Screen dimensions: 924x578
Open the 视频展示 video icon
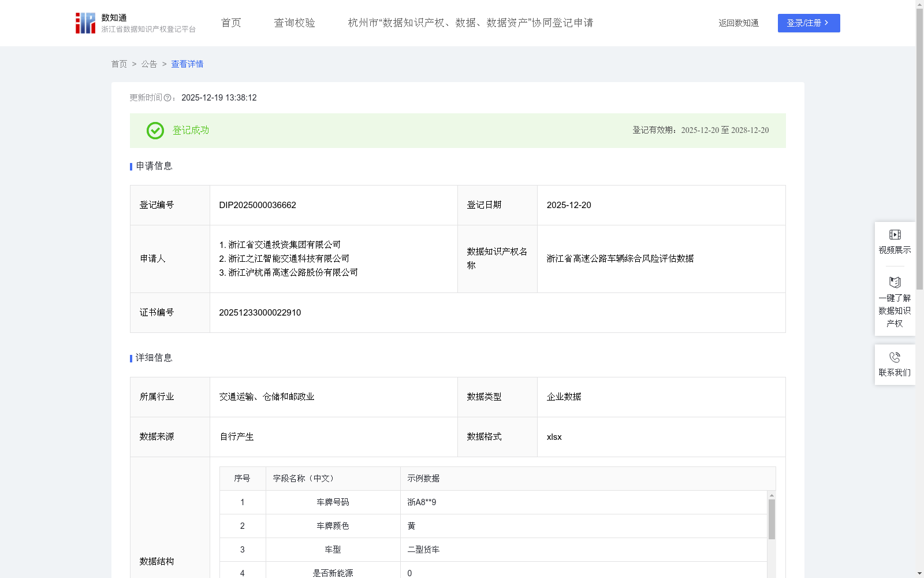pyautogui.click(x=895, y=235)
